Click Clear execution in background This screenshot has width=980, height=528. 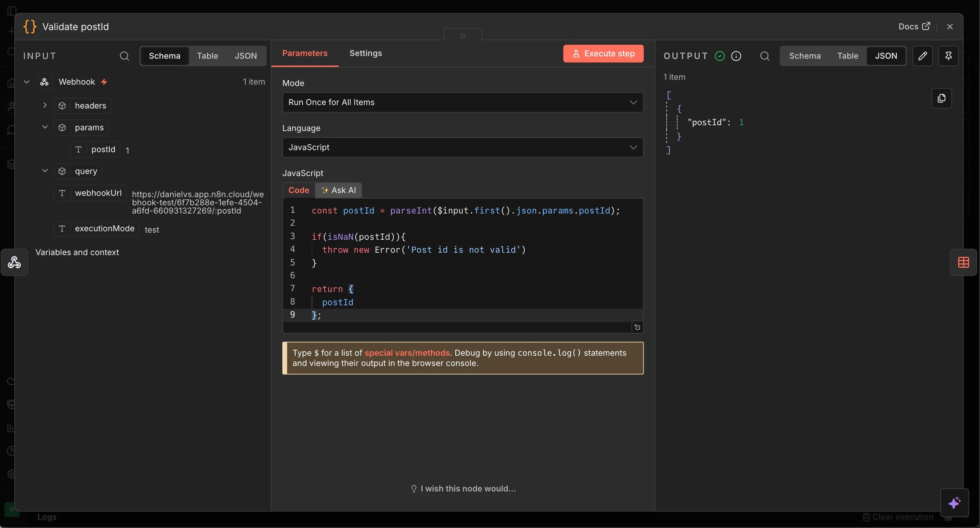click(898, 517)
